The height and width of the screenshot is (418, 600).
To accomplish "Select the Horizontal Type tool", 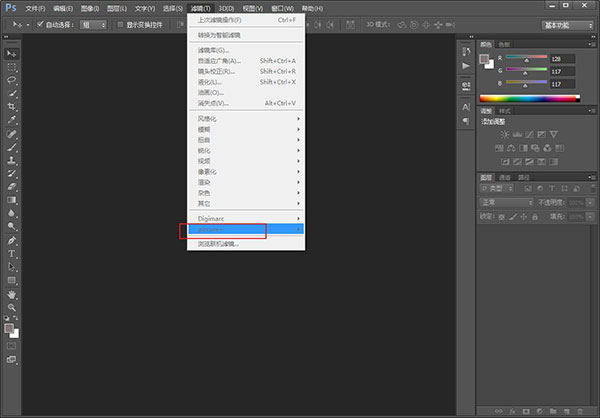I will 12,254.
